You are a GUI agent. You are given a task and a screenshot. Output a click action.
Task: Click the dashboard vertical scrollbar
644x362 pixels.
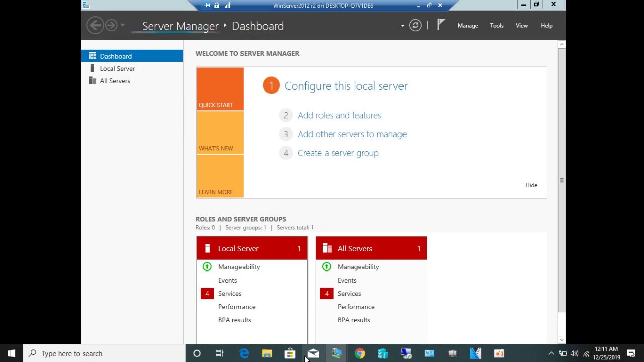562,180
